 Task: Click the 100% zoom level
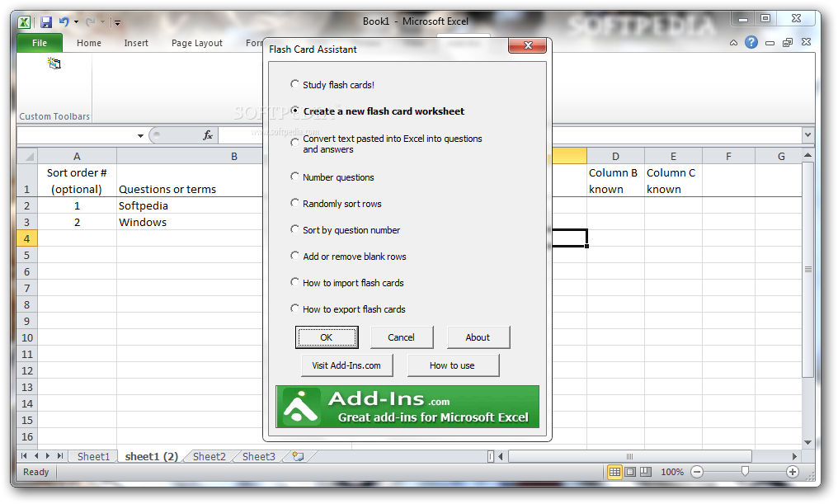coord(672,472)
